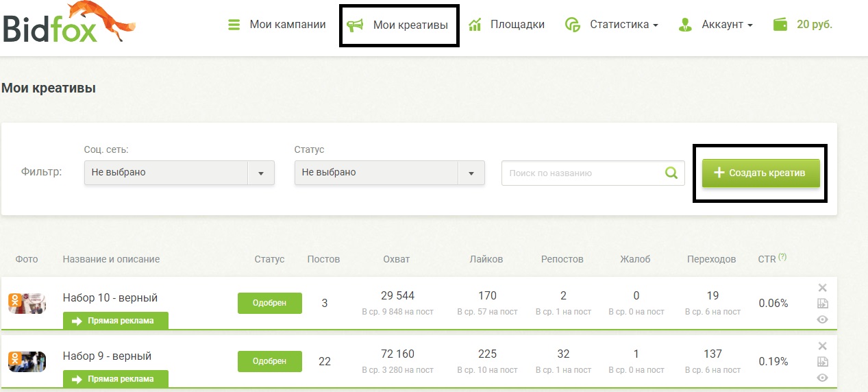Click the copy icon for Набор 9
Image resolution: width=868 pixels, height=392 pixels.
click(823, 362)
